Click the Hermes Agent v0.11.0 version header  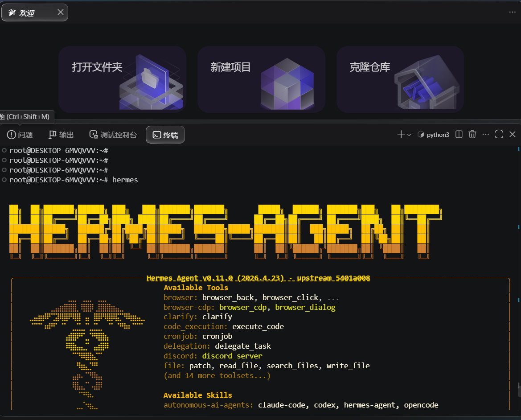point(258,278)
